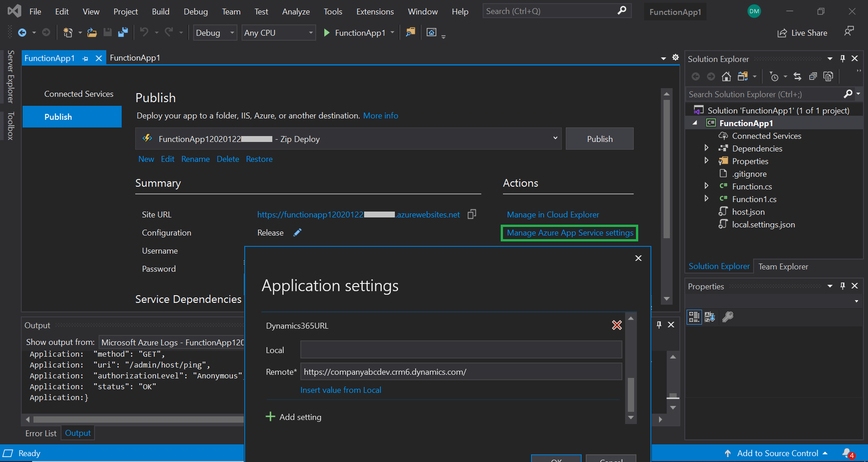The height and width of the screenshot is (462, 868).
Task: Click the Local value input field
Action: (x=461, y=350)
